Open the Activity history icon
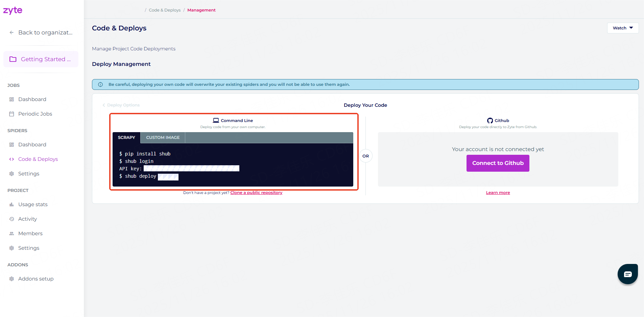The width and height of the screenshot is (644, 317). (x=12, y=219)
